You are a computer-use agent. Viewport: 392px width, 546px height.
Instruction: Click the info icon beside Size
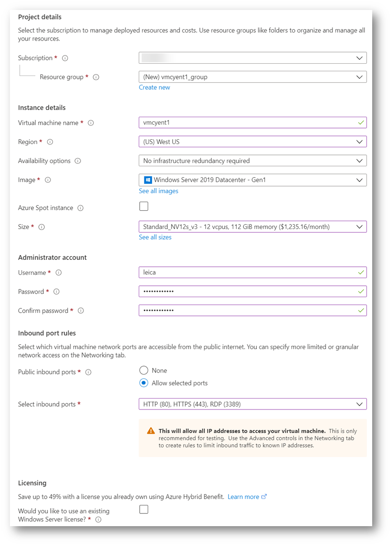[42, 227]
